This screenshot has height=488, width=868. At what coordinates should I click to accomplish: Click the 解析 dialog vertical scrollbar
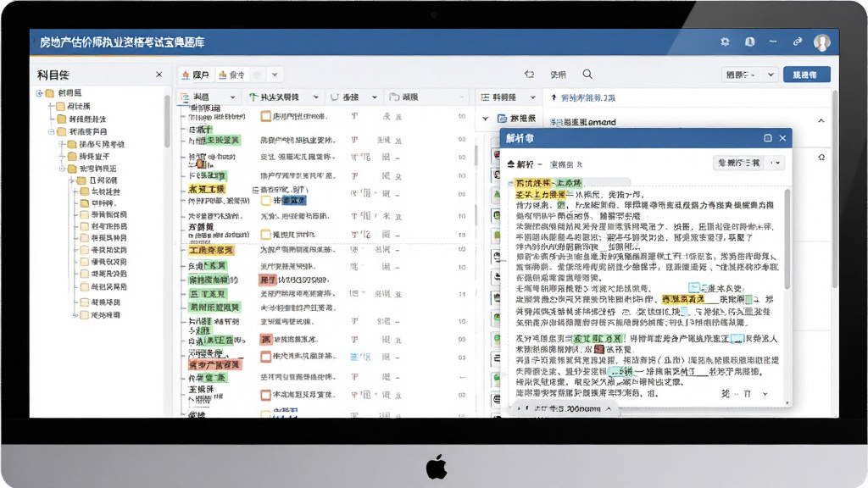[x=787, y=239]
